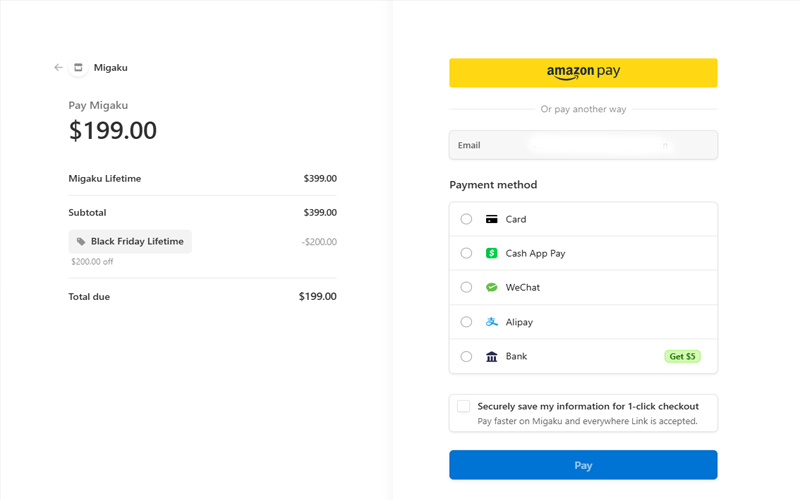Click the Migaku storefront logo icon
This screenshot has width=800, height=500.
[78, 67]
